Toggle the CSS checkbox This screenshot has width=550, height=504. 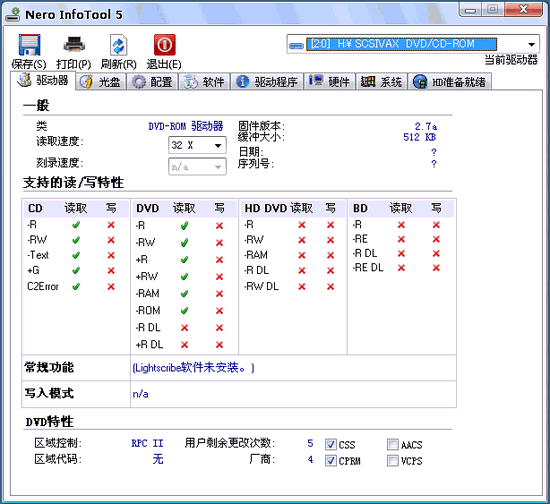(330, 444)
